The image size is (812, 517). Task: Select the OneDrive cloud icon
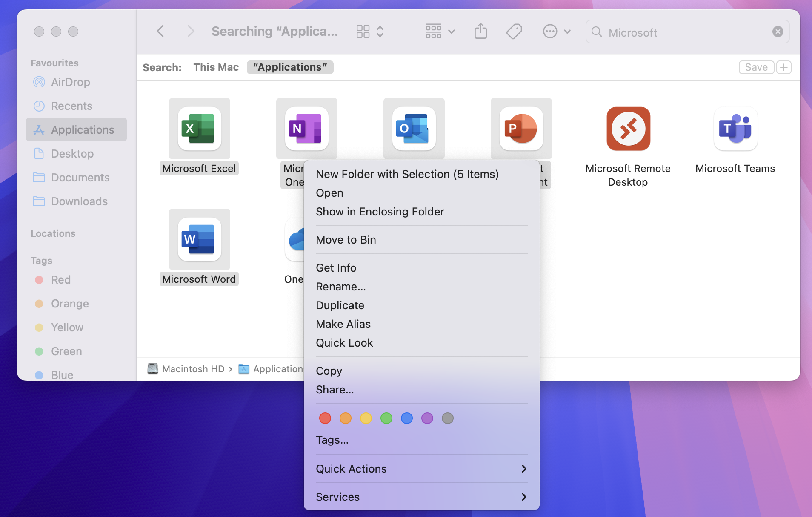tap(295, 239)
